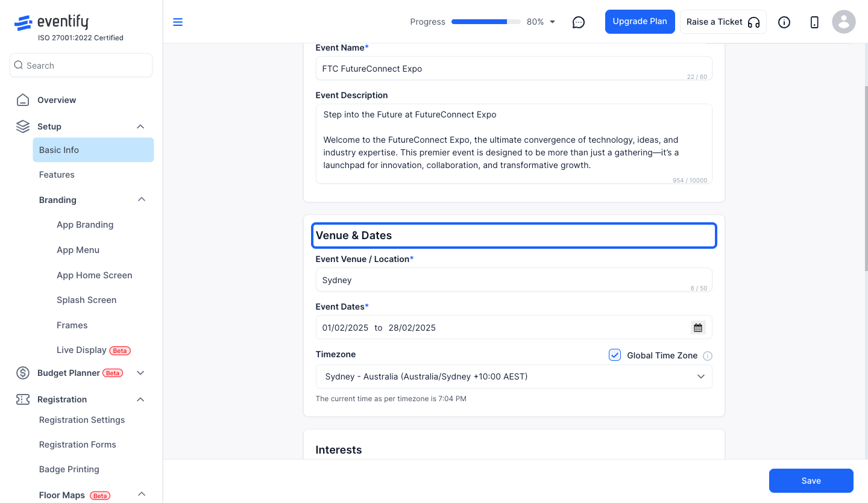This screenshot has height=503, width=868.
Task: Click the Event Name input field
Action: 514,69
